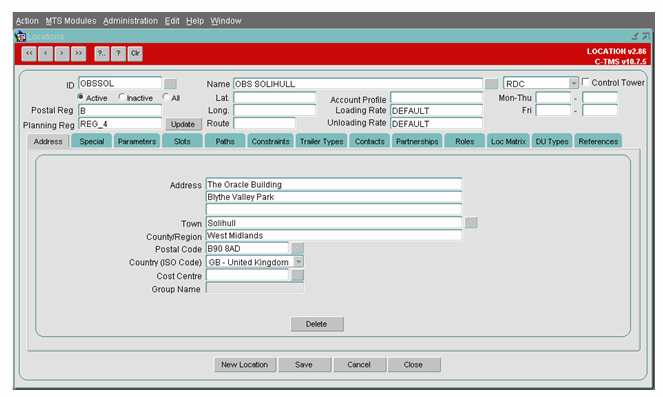Open the lookup button beside Name field
Viewport: 663px width, 397px height.
[x=491, y=84]
